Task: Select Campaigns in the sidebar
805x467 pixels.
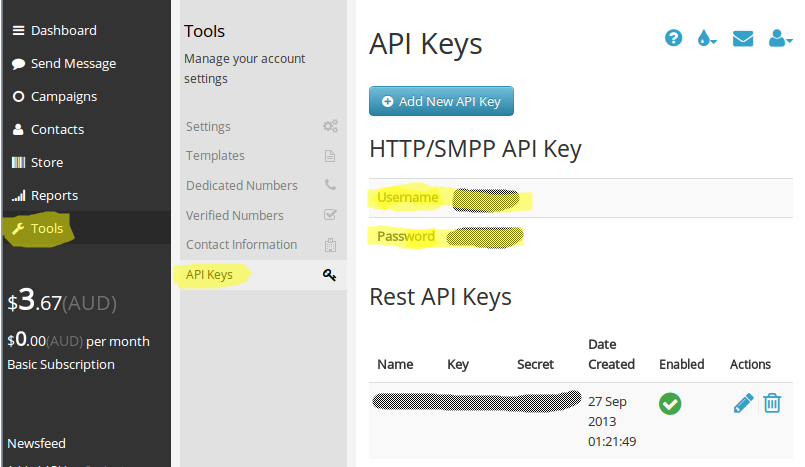Action: tap(63, 96)
